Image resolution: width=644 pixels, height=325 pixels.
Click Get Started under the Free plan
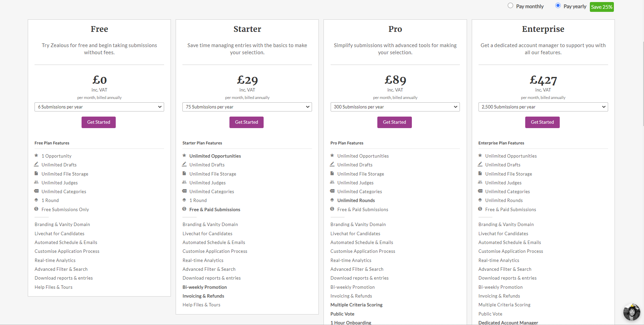[x=98, y=122]
